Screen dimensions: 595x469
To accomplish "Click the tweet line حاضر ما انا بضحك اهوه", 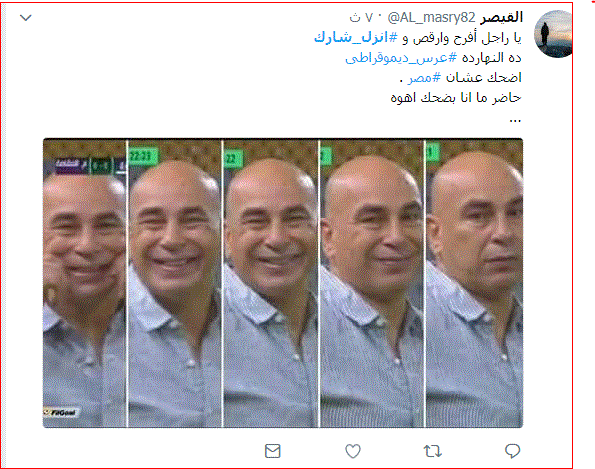I will coord(456,98).
